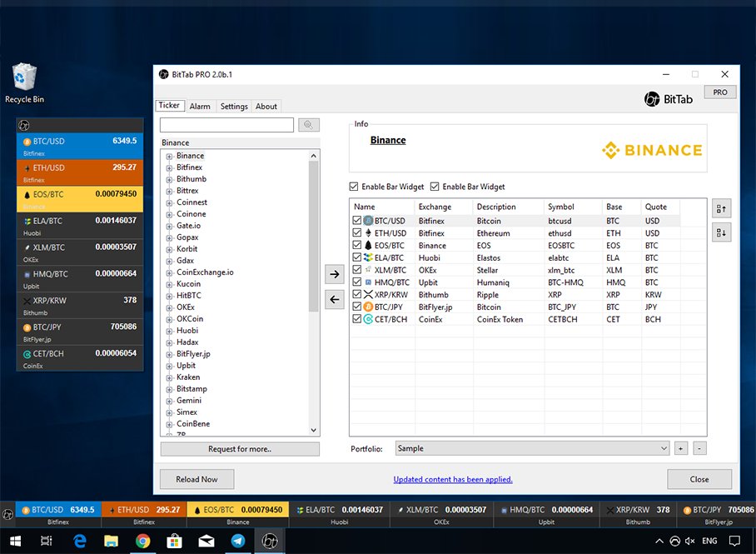Open File Explorer from taskbar
756x554 pixels.
pos(112,541)
